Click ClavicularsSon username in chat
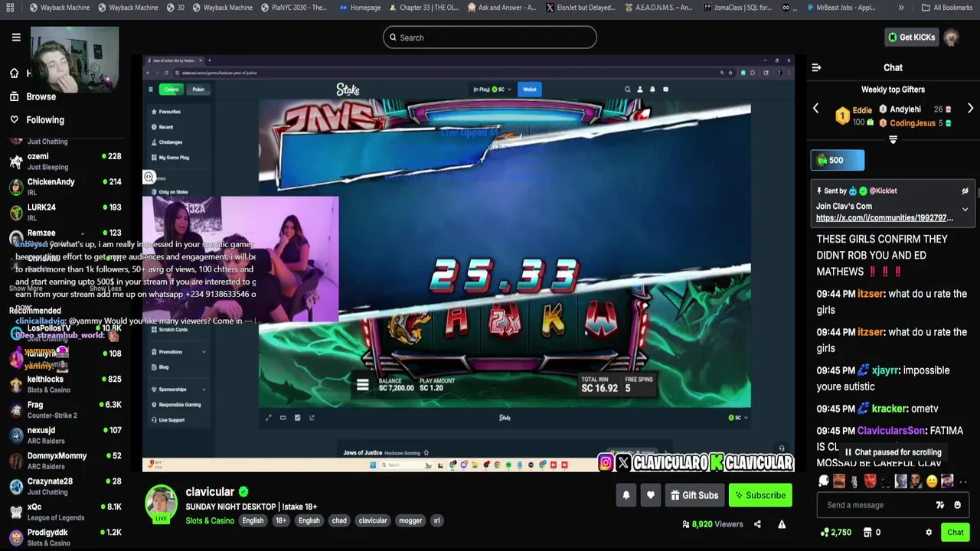 pos(891,431)
